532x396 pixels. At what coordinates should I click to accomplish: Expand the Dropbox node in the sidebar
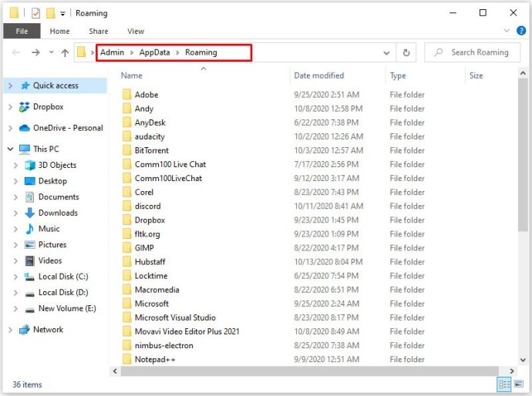[x=10, y=107]
